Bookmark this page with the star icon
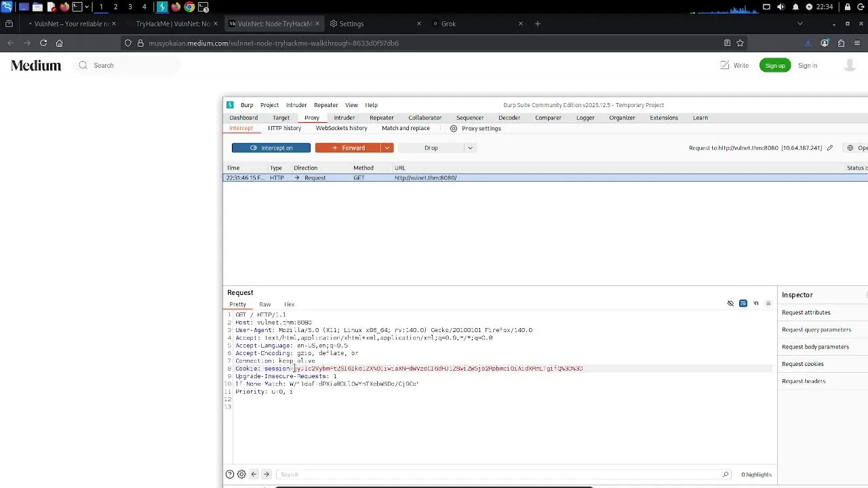Screen dimensions: 868x488 [x=740, y=43]
